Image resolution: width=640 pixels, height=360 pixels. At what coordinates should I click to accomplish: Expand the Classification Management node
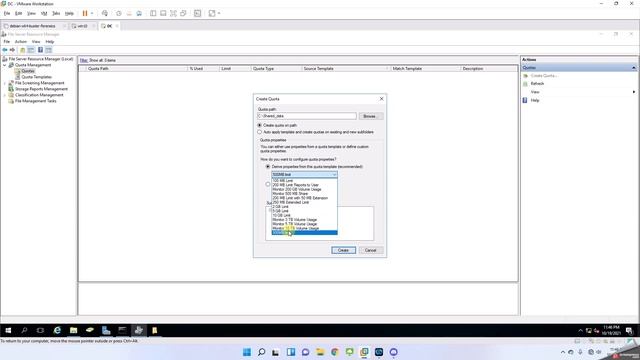tap(5, 95)
